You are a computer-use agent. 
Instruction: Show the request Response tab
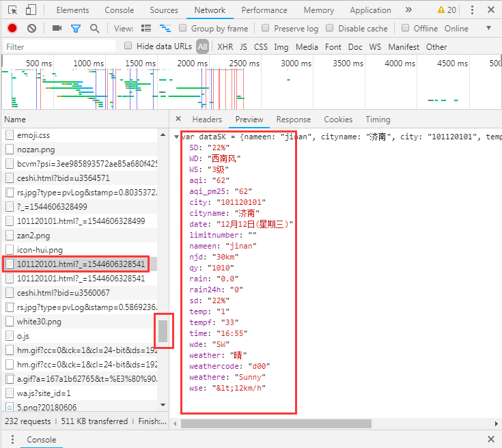coord(293,119)
